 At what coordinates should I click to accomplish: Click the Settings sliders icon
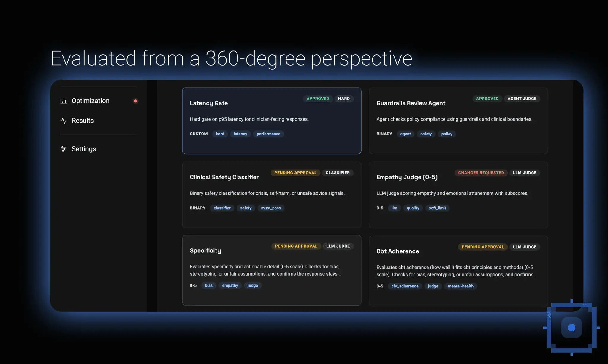point(64,149)
